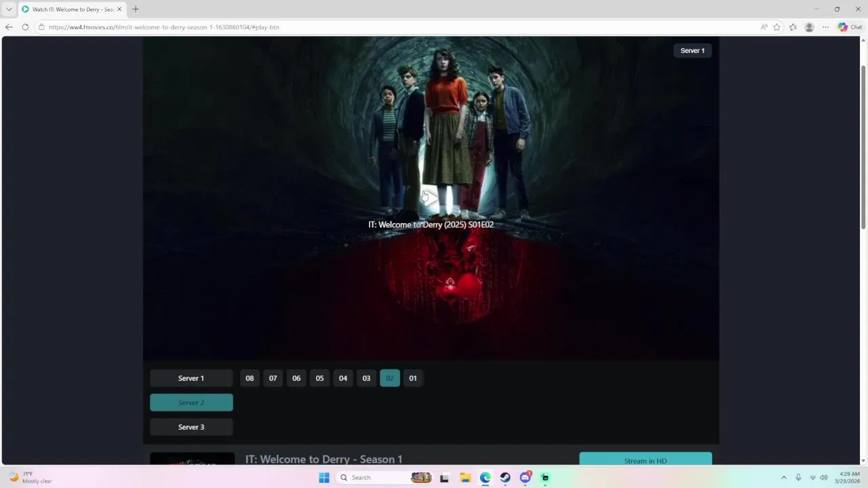Select episode 06
Image resolution: width=868 pixels, height=488 pixels.
click(x=296, y=378)
